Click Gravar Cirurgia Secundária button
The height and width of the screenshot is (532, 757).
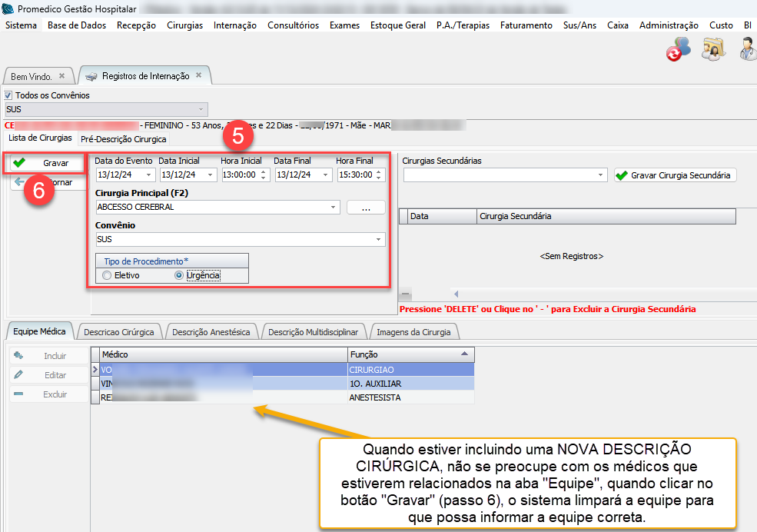[675, 175]
